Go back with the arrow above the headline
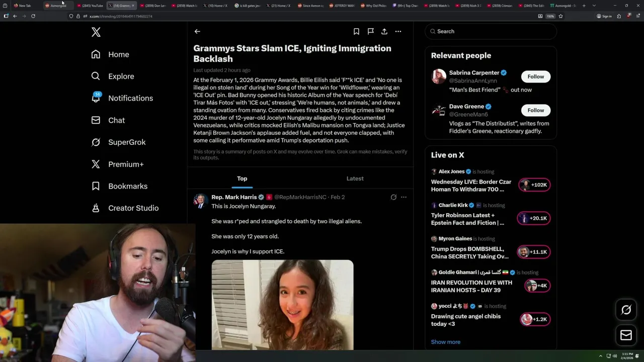Screen dimensions: 644x362 point(197,31)
